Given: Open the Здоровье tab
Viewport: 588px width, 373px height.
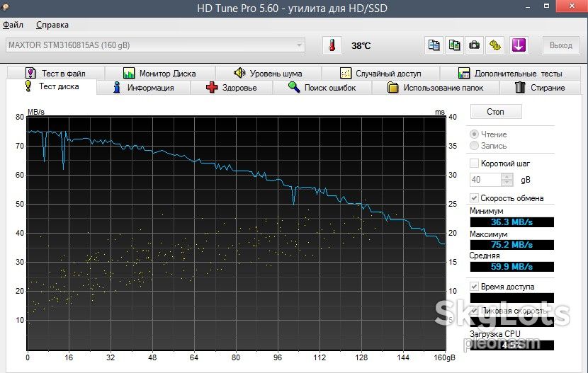Looking at the screenshot, I should (232, 88).
